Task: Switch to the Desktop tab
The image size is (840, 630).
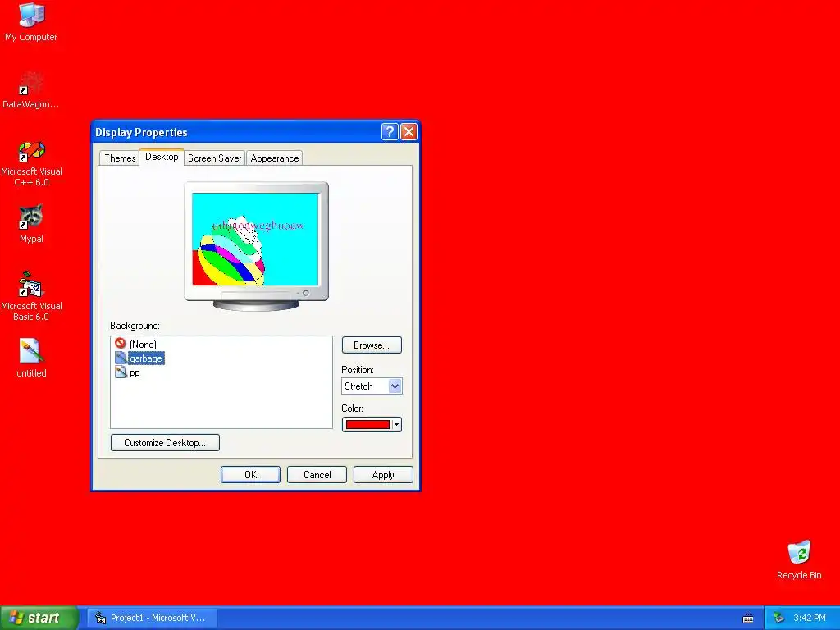Action: tap(162, 157)
